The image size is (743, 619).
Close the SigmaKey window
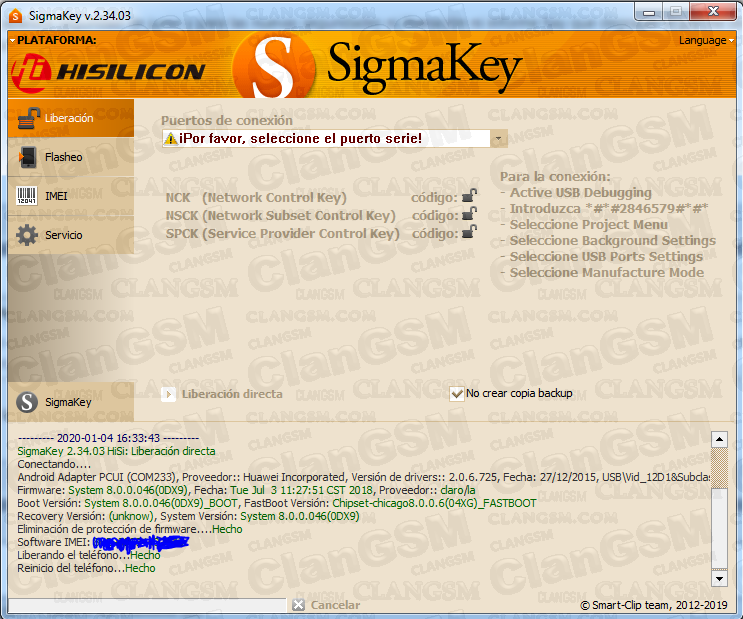(x=713, y=11)
